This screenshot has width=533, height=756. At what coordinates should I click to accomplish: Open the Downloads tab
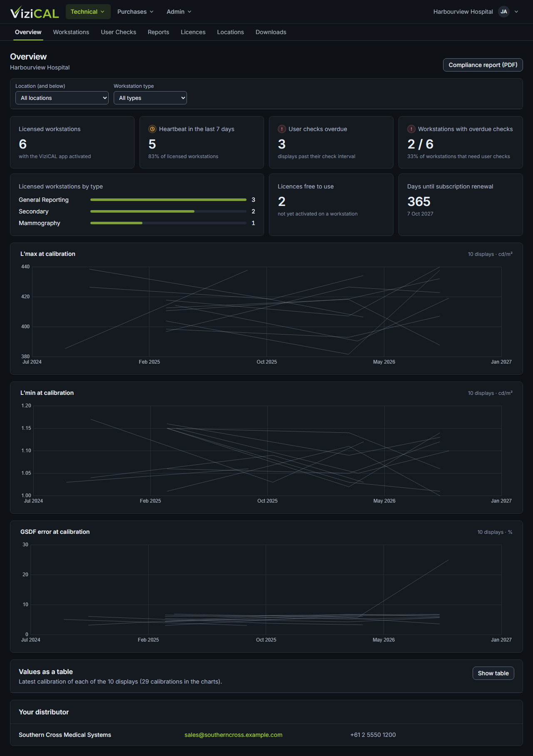click(271, 32)
